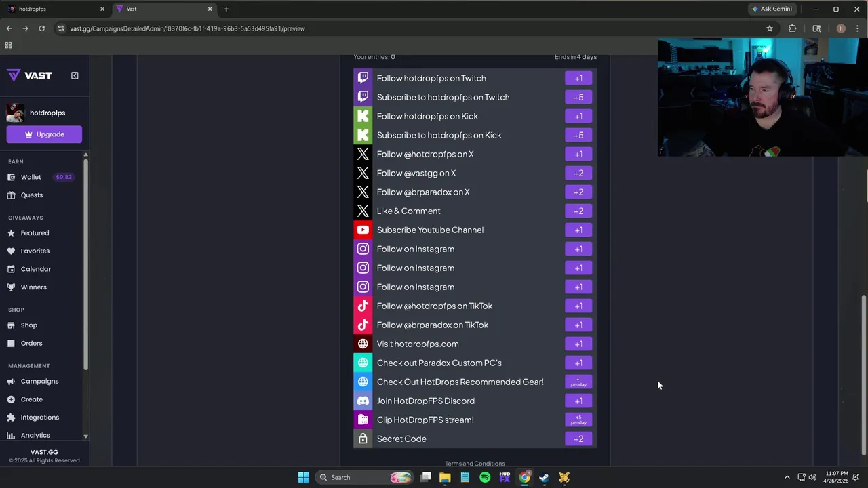The width and height of the screenshot is (868, 488).
Task: Click the webcam overlay thumbnail
Action: (x=762, y=97)
